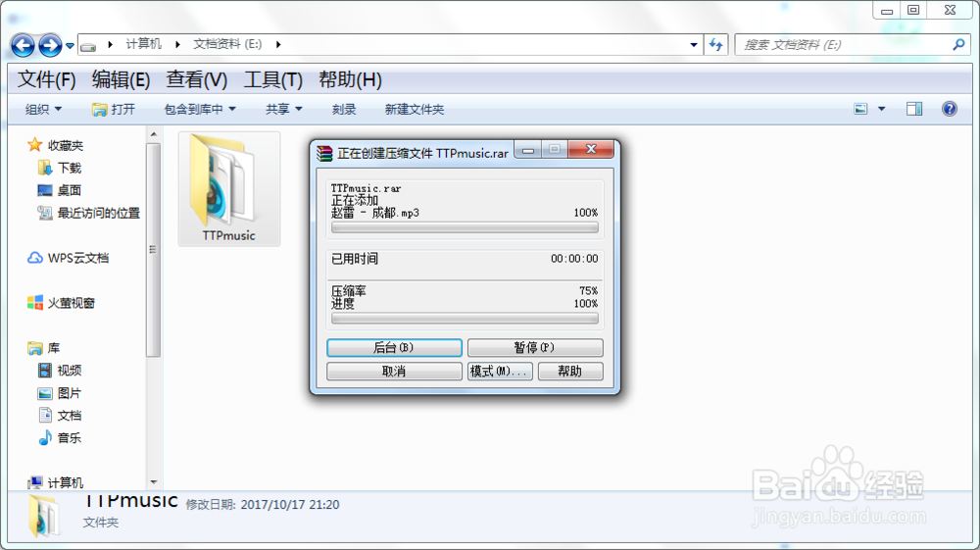The image size is (980, 550).
Task: Click the 修改日期 2017/10/17 21:20 text
Action: tap(263, 504)
